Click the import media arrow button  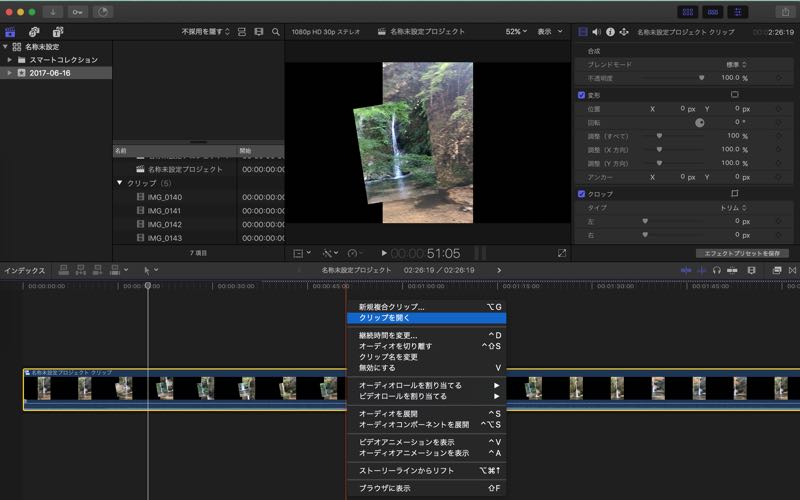pyautogui.click(x=53, y=11)
